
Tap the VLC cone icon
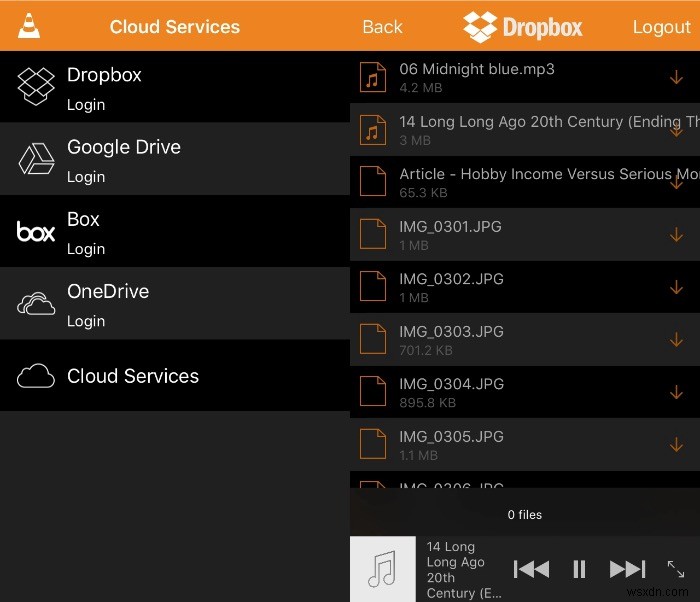(x=29, y=26)
